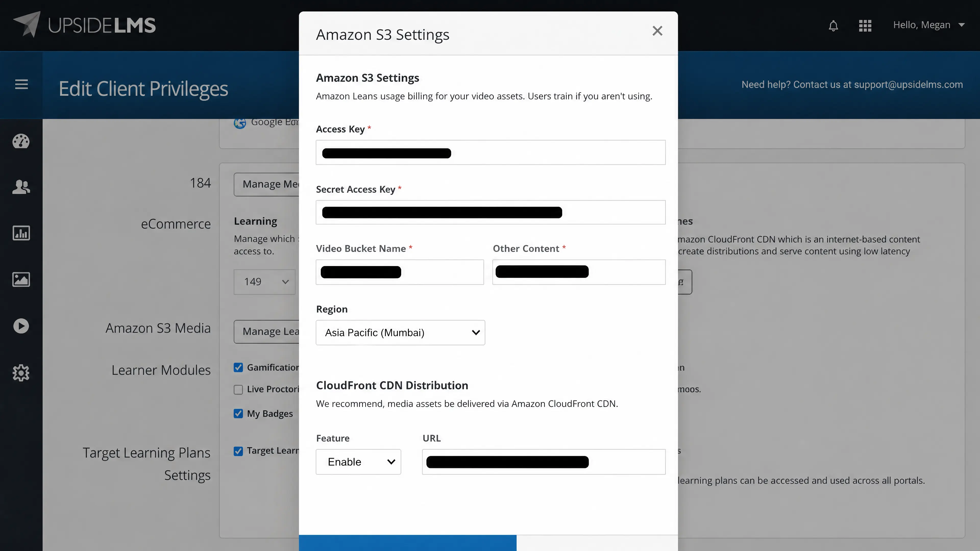Open the CloudFront Feature dropdown
The width and height of the screenshot is (980, 551).
(x=358, y=462)
